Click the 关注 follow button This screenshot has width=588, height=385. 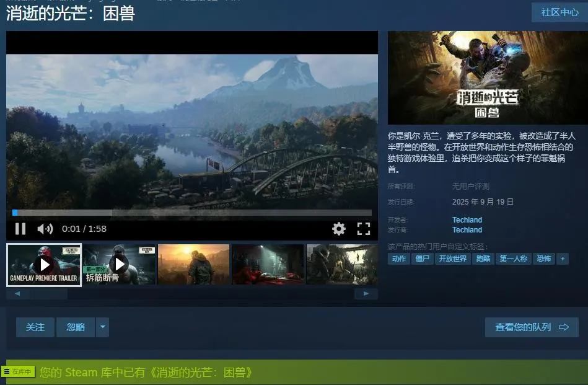coord(35,327)
